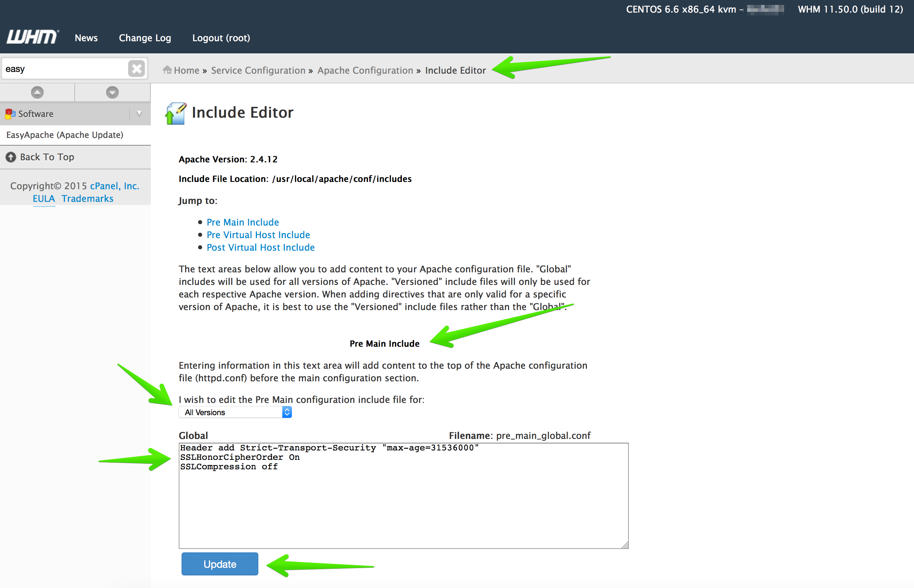Click the 'Include File Location' path text

coord(295,179)
